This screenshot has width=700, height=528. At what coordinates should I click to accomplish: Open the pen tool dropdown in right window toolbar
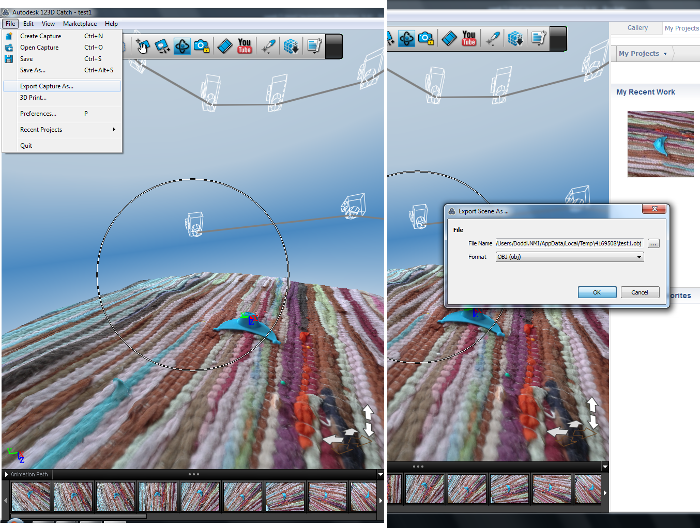click(x=493, y=39)
